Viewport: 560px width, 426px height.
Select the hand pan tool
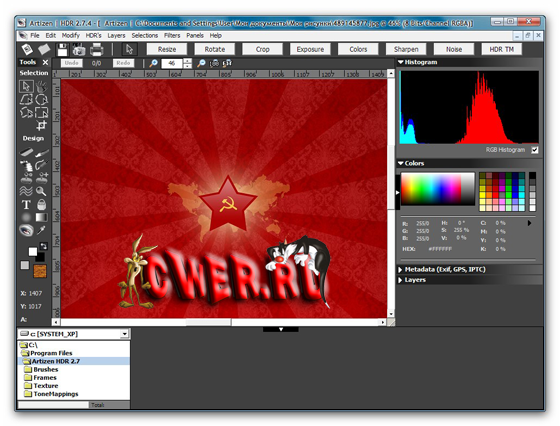pyautogui.click(x=41, y=86)
